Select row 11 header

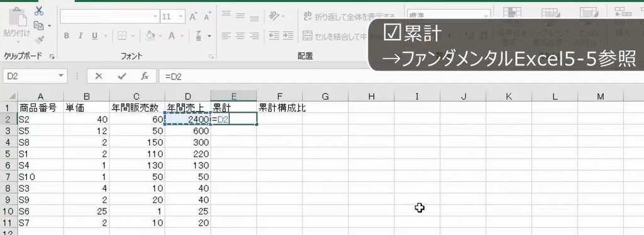(9, 223)
